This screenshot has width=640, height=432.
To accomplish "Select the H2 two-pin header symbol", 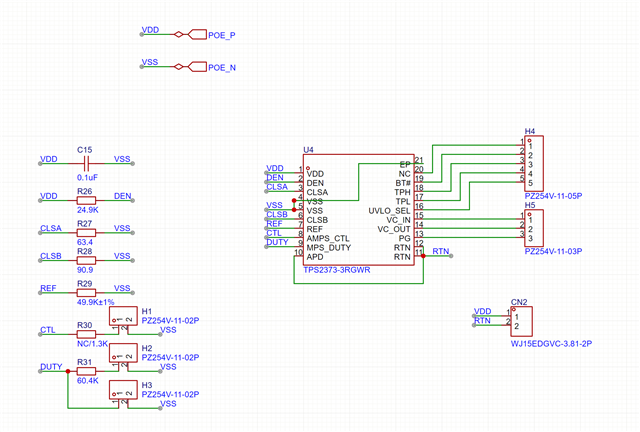I will pos(123,353).
